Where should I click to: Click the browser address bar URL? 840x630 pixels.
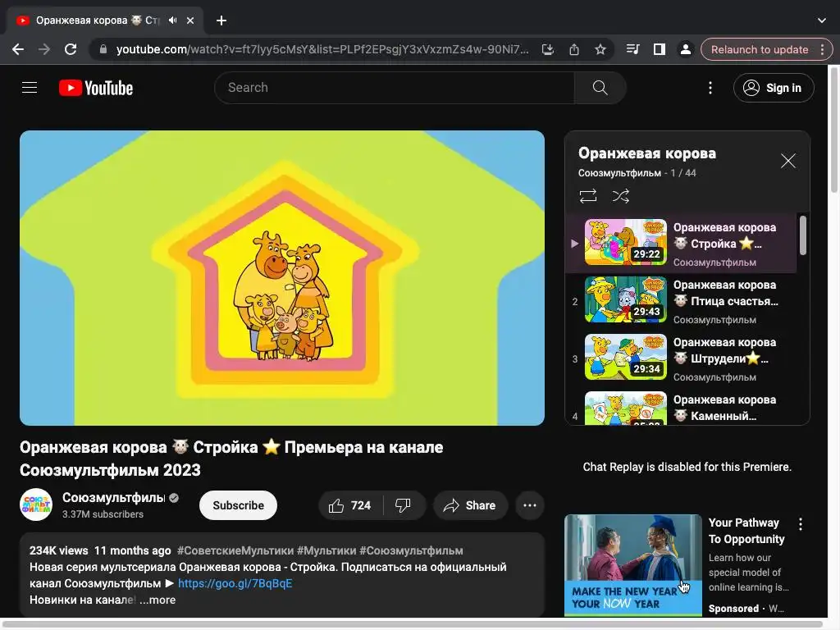coord(322,49)
